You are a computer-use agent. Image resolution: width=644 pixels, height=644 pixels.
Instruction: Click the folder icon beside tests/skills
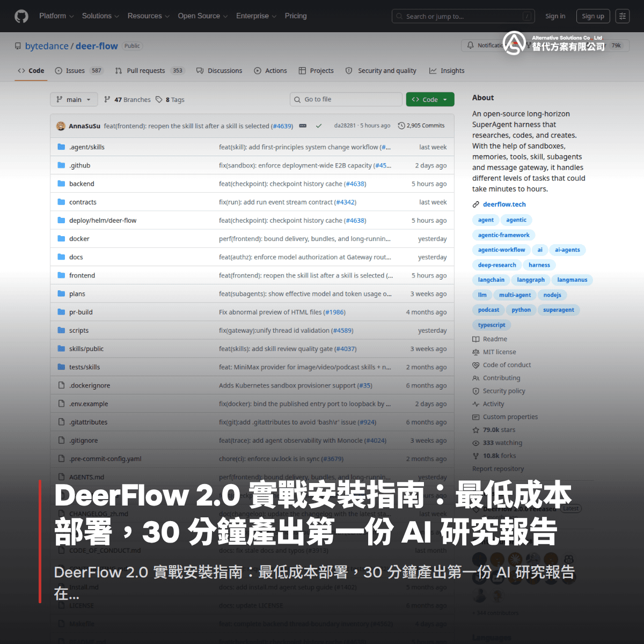(x=61, y=367)
